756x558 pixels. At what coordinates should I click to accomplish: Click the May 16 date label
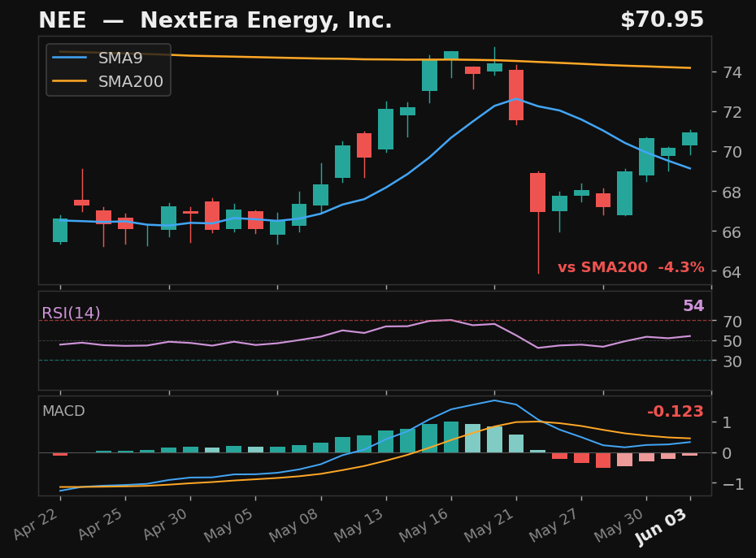424,526
